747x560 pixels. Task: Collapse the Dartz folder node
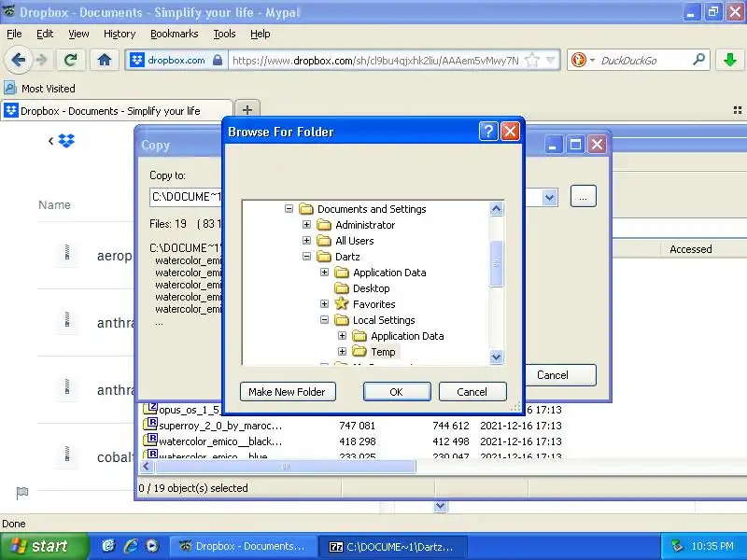click(x=307, y=256)
